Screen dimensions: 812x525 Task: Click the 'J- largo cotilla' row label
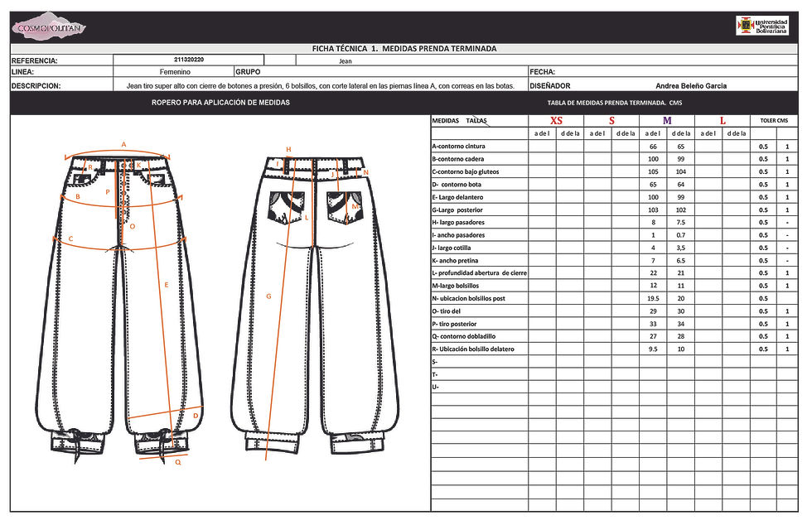click(452, 248)
